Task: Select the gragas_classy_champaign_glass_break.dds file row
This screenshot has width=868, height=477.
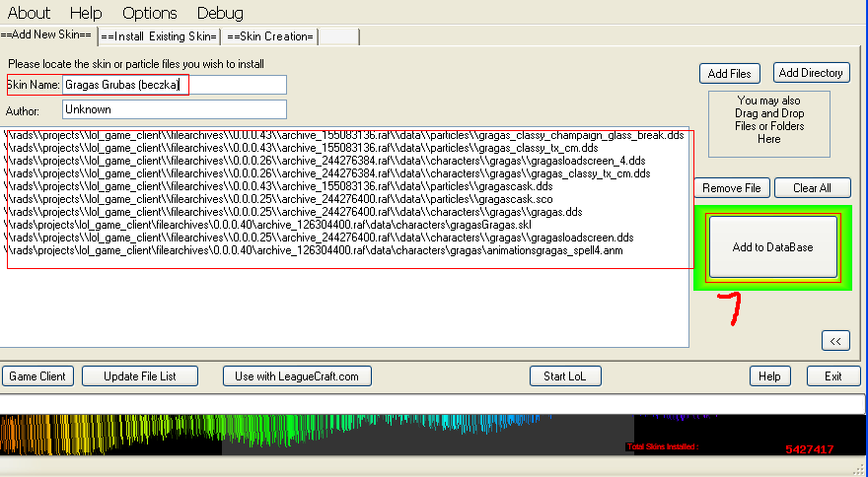Action: (344, 136)
